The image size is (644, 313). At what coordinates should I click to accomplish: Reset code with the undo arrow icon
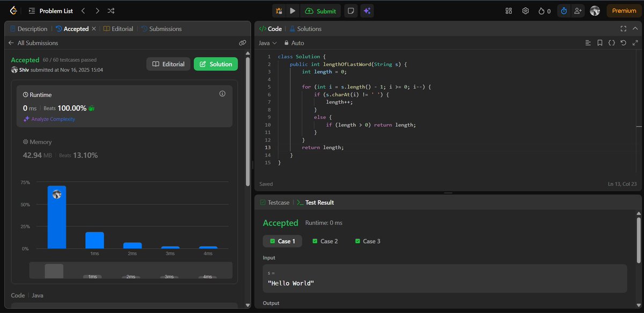(x=623, y=43)
